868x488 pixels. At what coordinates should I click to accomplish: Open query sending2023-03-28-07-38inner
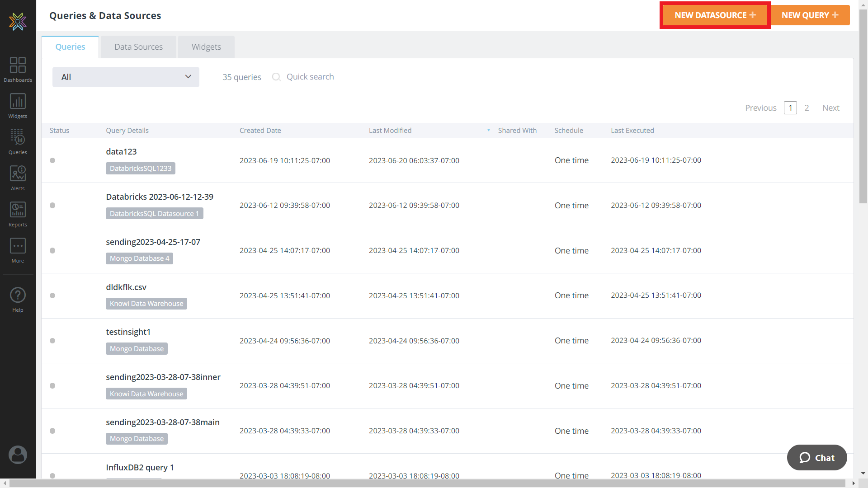(163, 377)
